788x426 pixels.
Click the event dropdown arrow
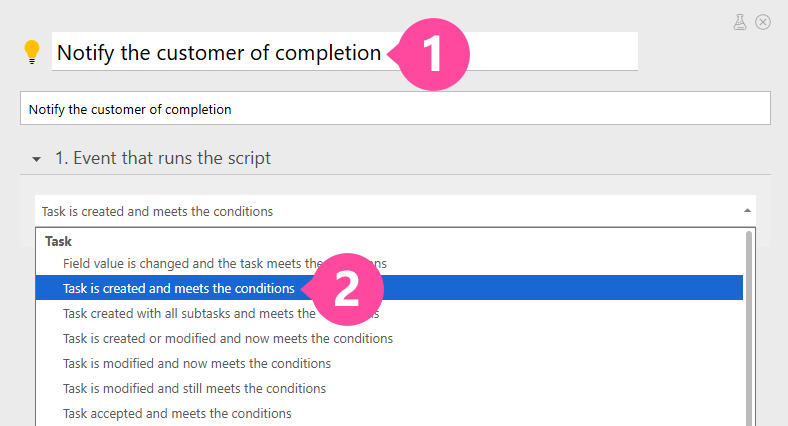pos(747,211)
